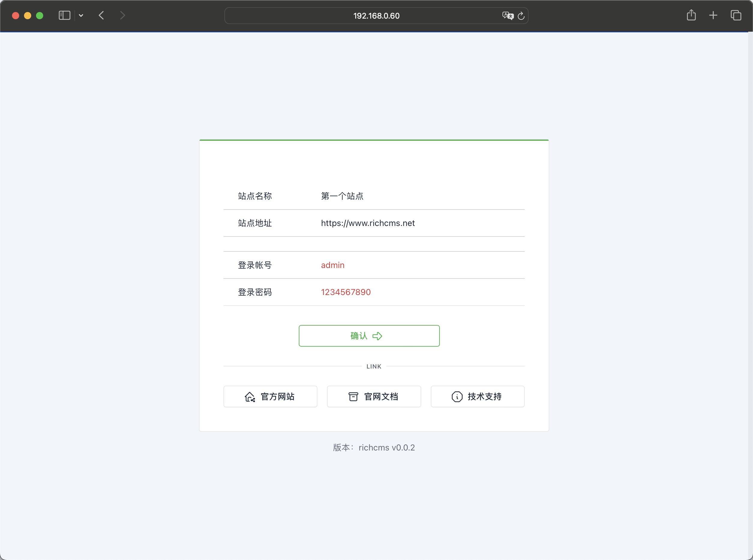Open the 技术支持 support link
This screenshot has width=753, height=560.
[478, 396]
